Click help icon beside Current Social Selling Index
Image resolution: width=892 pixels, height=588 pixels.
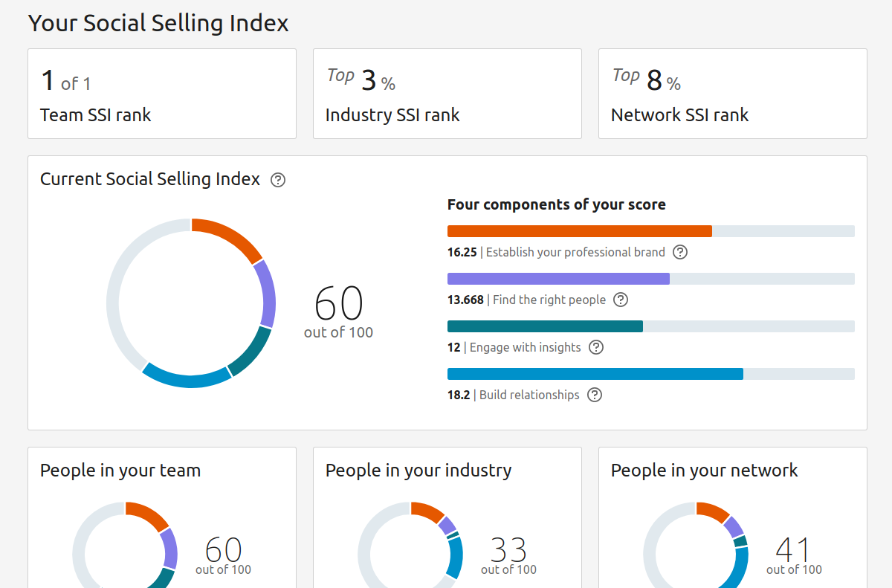(278, 180)
